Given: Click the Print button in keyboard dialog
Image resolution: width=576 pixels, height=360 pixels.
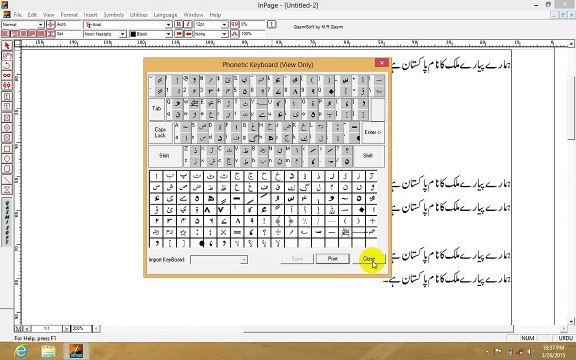Looking at the screenshot, I should [x=332, y=259].
